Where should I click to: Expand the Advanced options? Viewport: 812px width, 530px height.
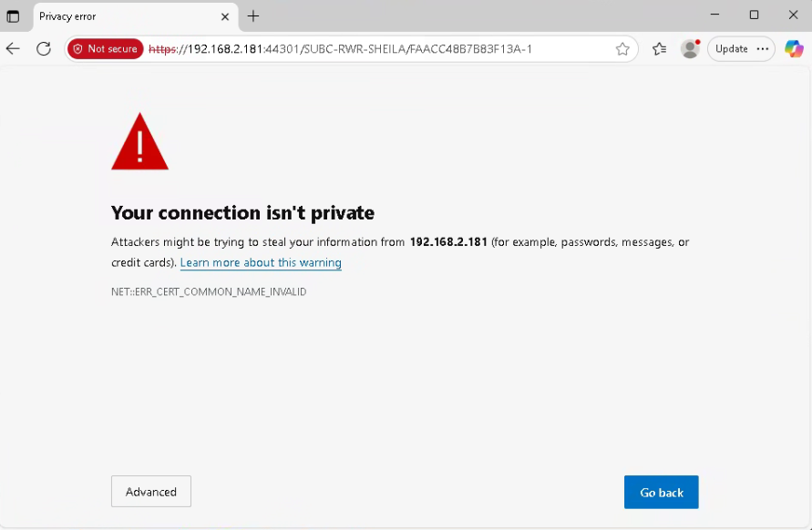(x=151, y=492)
